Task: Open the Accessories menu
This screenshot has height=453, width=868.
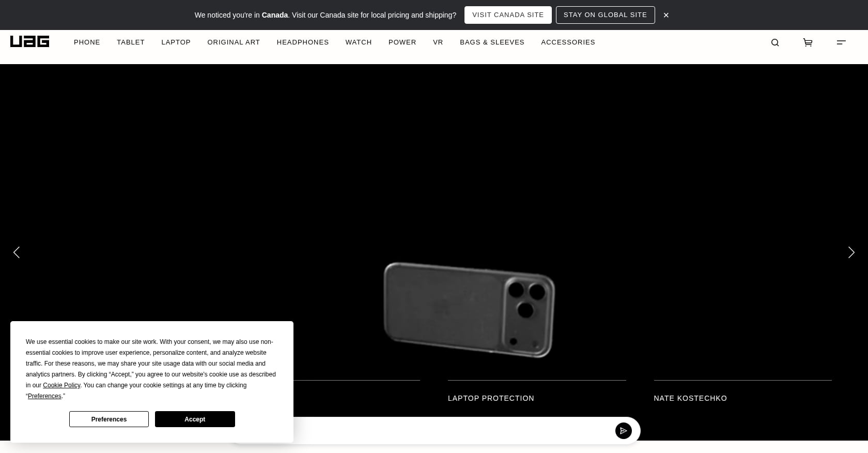Action: (568, 42)
